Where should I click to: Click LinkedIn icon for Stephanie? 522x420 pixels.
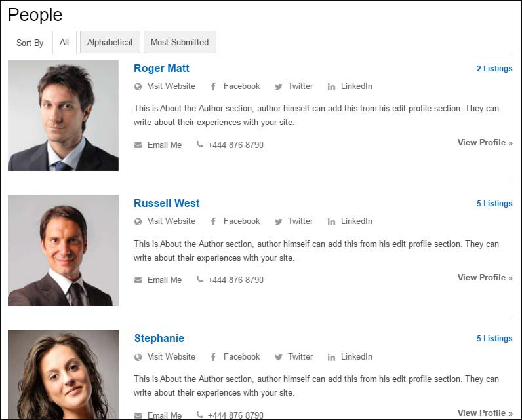pos(331,358)
